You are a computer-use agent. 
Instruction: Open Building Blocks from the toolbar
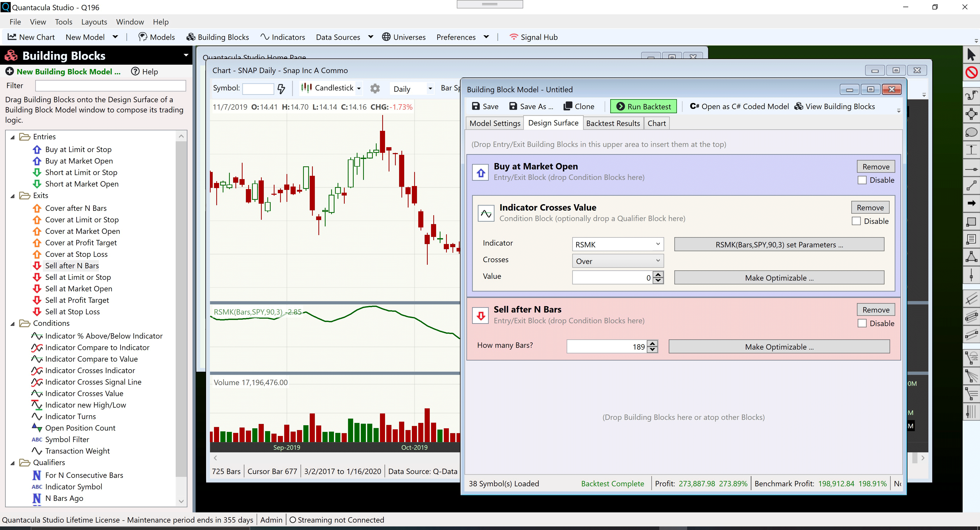pyautogui.click(x=218, y=37)
